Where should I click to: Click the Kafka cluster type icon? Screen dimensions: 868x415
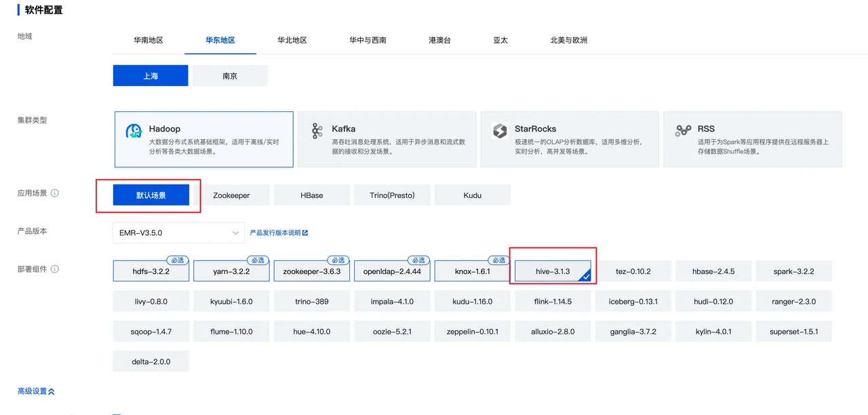point(317,132)
